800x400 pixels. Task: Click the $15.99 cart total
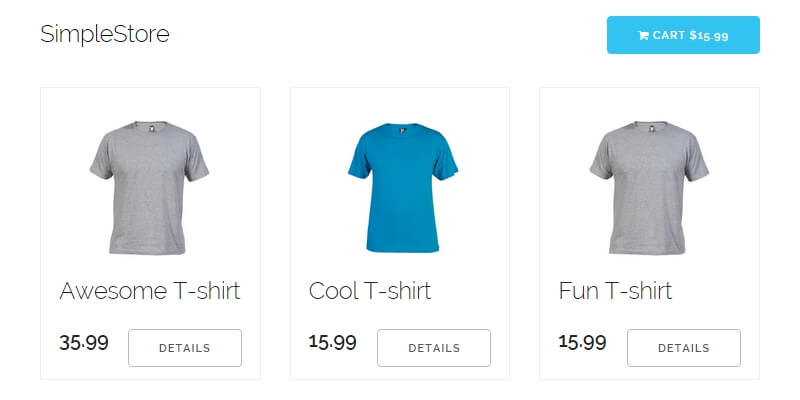[709, 35]
